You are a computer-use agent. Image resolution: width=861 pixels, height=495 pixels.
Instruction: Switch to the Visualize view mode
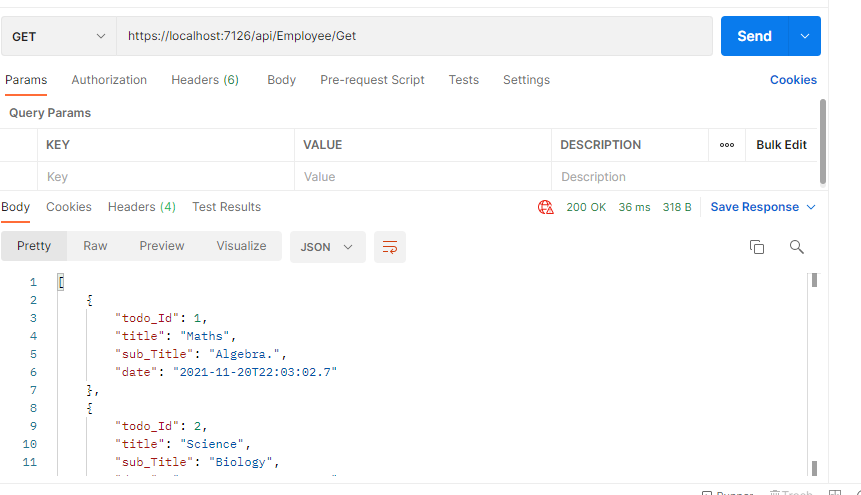pyautogui.click(x=241, y=246)
